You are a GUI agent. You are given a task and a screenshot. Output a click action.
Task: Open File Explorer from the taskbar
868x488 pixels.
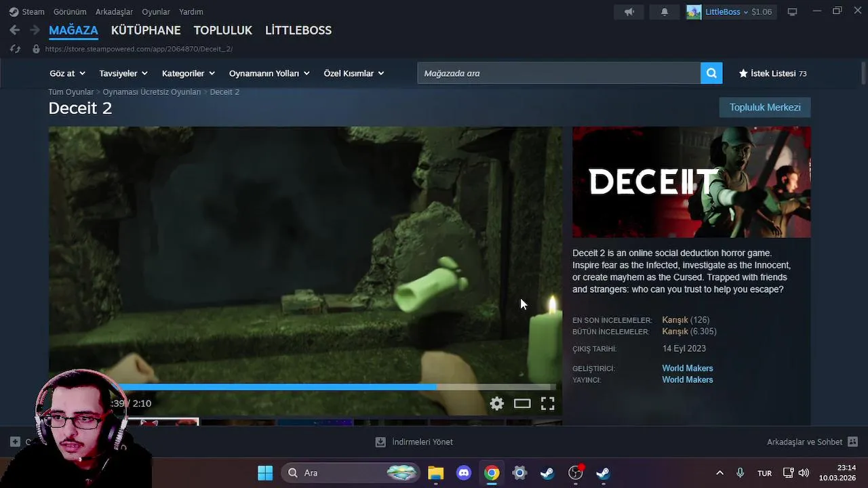435,472
